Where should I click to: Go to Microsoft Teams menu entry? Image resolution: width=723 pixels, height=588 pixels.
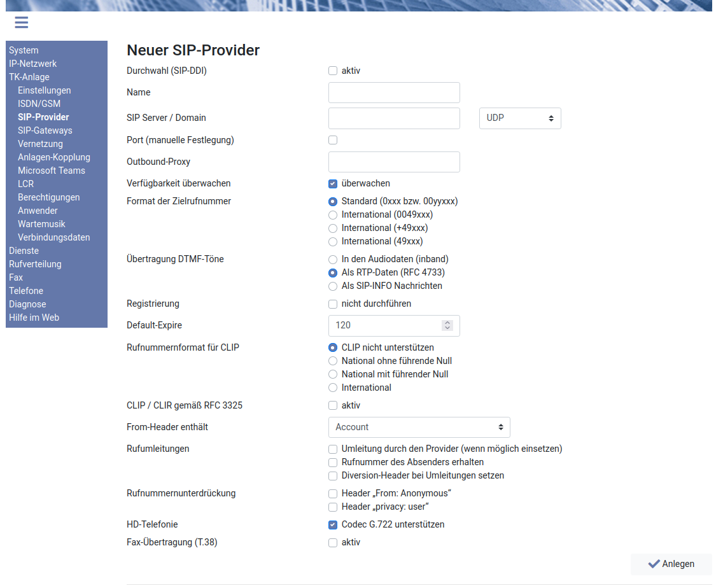(51, 171)
